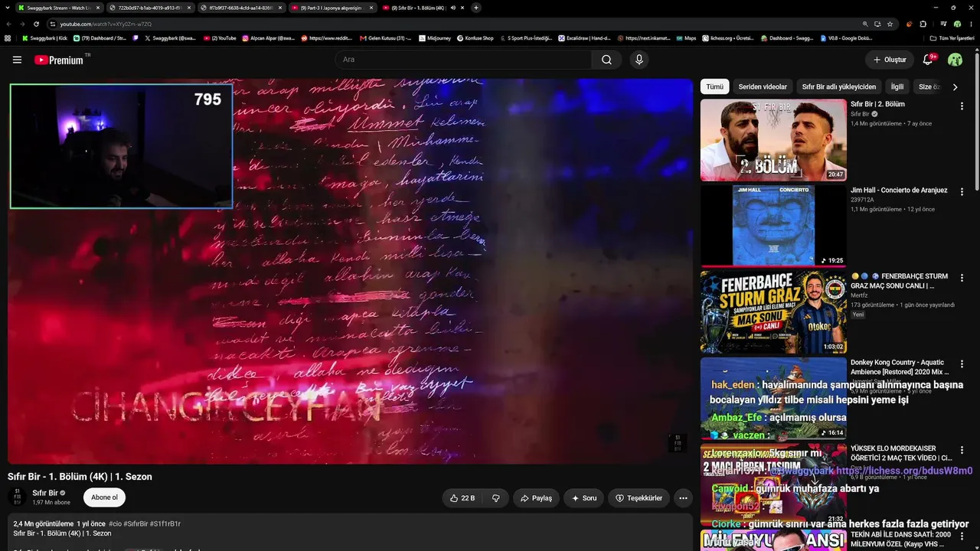Open the Excalidraw bookmark
This screenshot has height=551, width=980.
[583, 37]
